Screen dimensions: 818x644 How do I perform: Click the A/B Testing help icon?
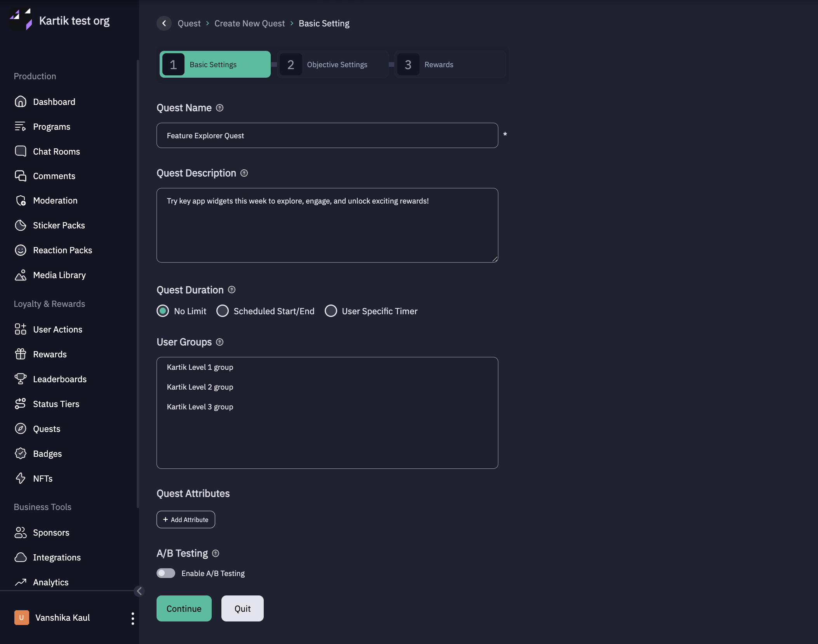click(216, 553)
